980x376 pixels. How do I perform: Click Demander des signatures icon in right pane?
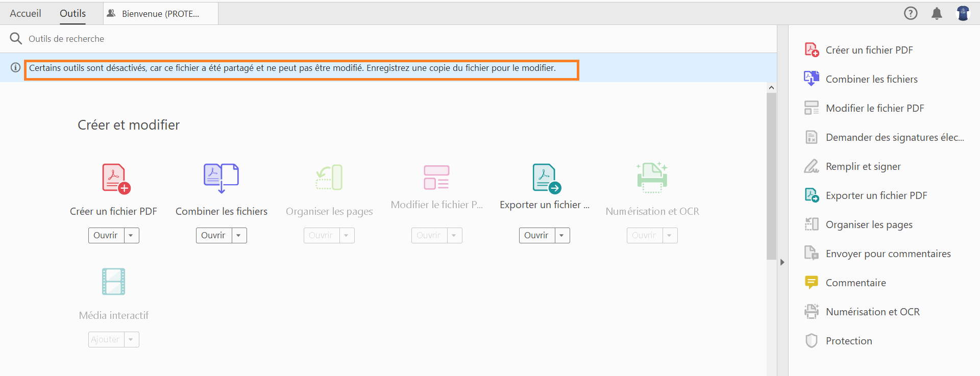tap(812, 137)
